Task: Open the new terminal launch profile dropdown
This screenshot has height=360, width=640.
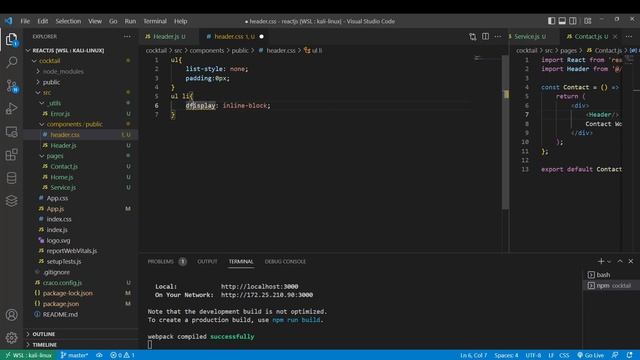Action: coord(609,262)
